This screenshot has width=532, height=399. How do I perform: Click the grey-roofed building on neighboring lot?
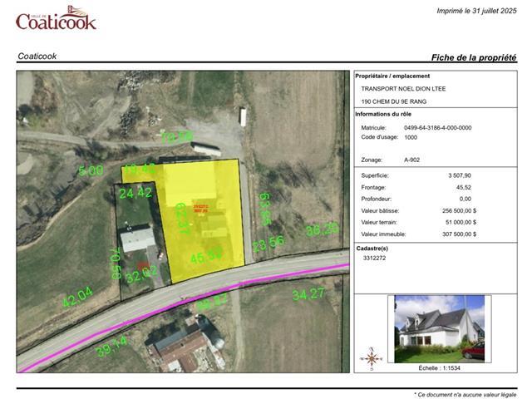[138, 240]
